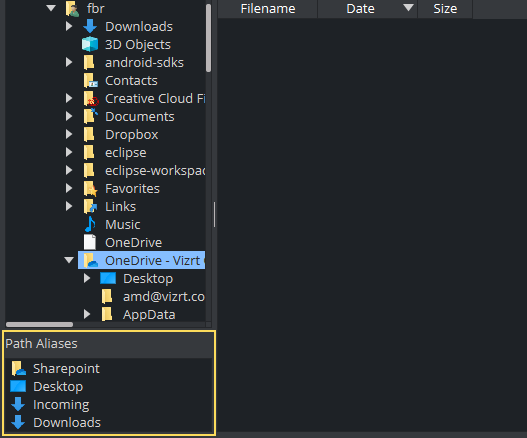Click the folder tree horizontal scrollbar
Screen dimensions: 527x438
[x=40, y=324]
